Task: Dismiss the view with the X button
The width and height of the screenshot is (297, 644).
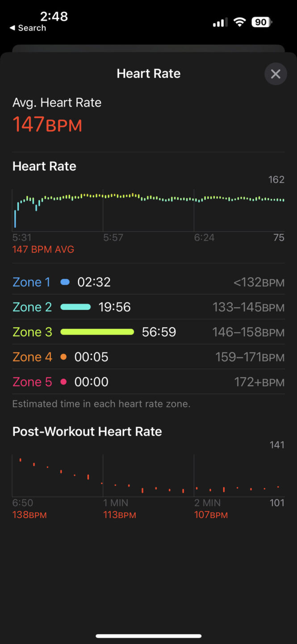Action: click(276, 74)
